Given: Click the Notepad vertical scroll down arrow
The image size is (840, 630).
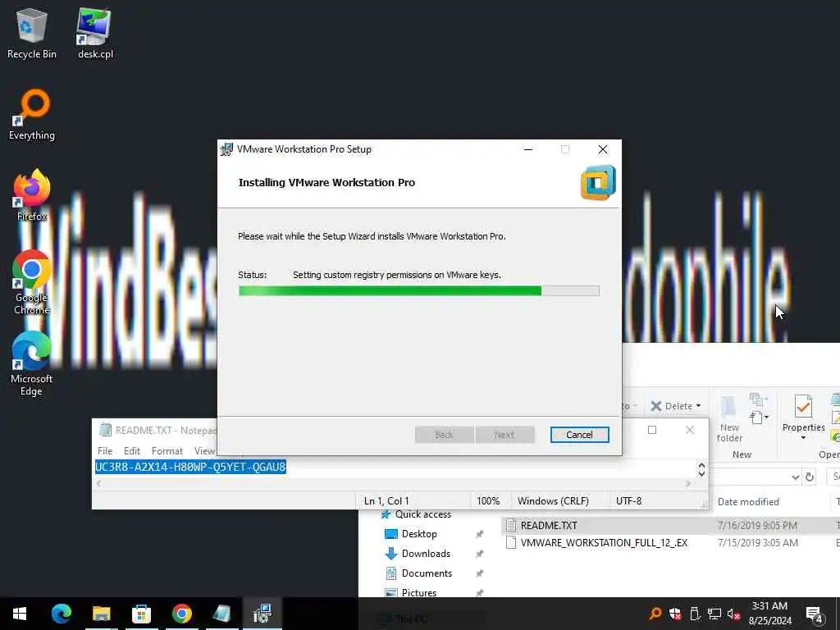Looking at the screenshot, I should click(701, 474).
